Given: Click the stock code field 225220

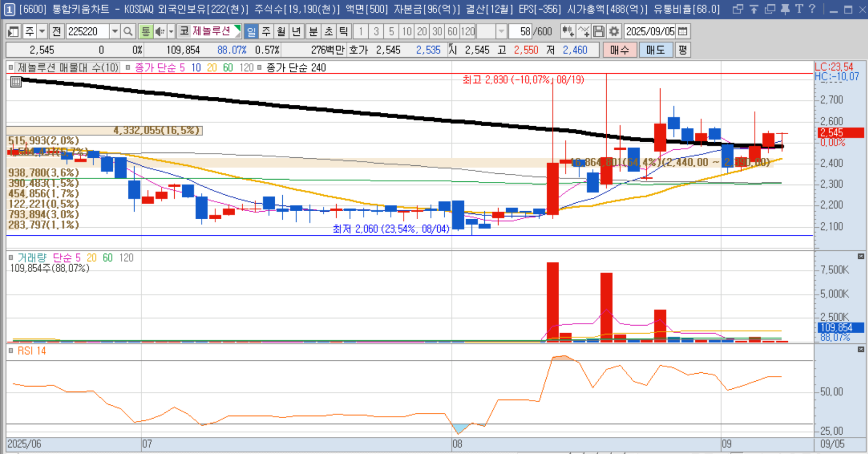Looking at the screenshot, I should 88,32.
